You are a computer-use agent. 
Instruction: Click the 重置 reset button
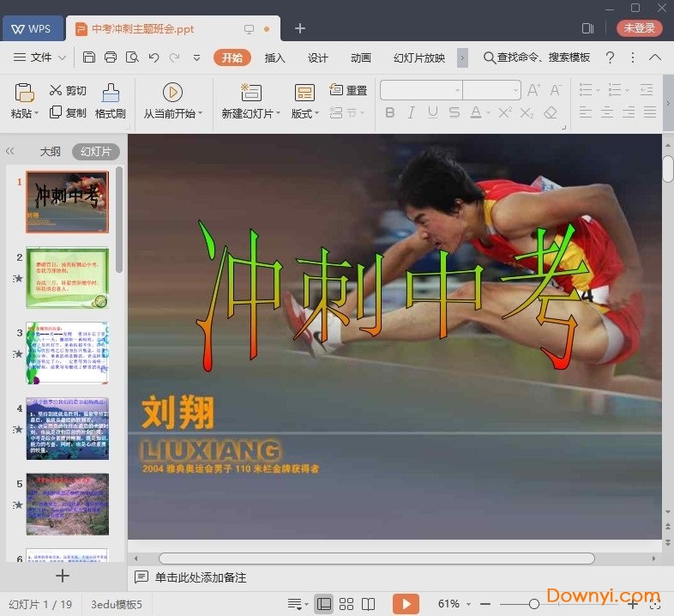pyautogui.click(x=348, y=90)
